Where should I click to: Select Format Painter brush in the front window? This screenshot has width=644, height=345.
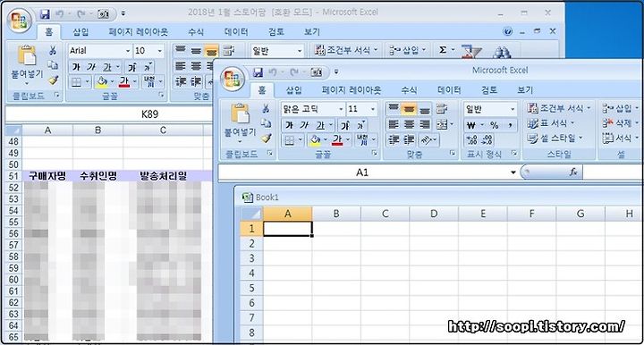pyautogui.click(x=267, y=139)
